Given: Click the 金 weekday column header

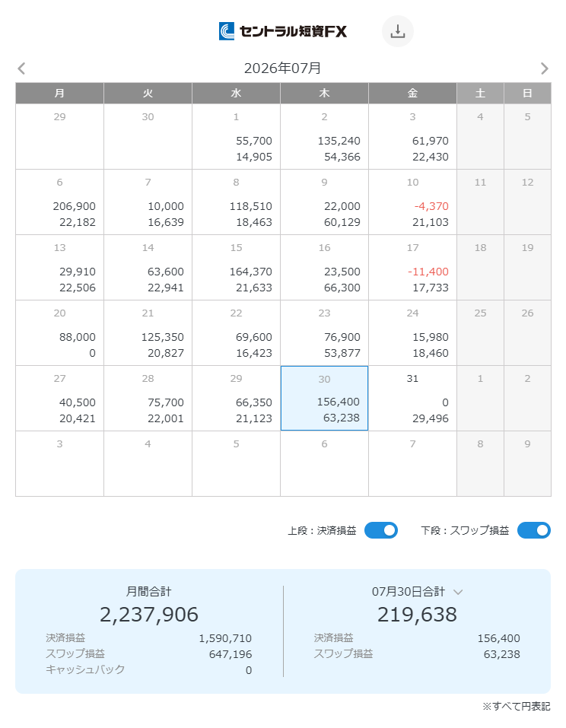Looking at the screenshot, I should point(413,94).
